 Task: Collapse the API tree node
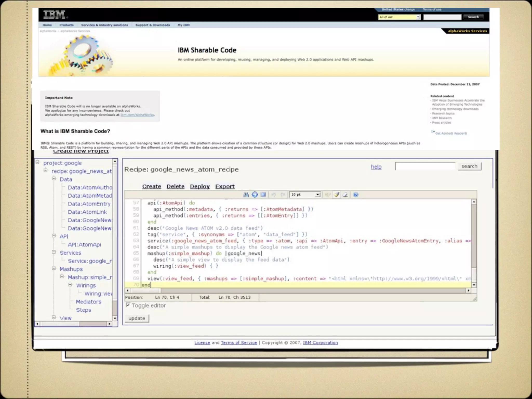(54, 236)
